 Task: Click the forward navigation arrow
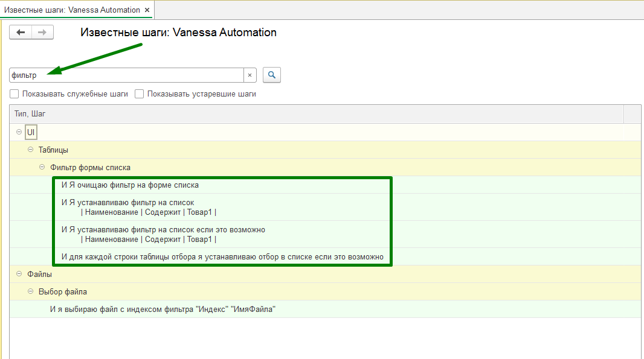click(42, 33)
